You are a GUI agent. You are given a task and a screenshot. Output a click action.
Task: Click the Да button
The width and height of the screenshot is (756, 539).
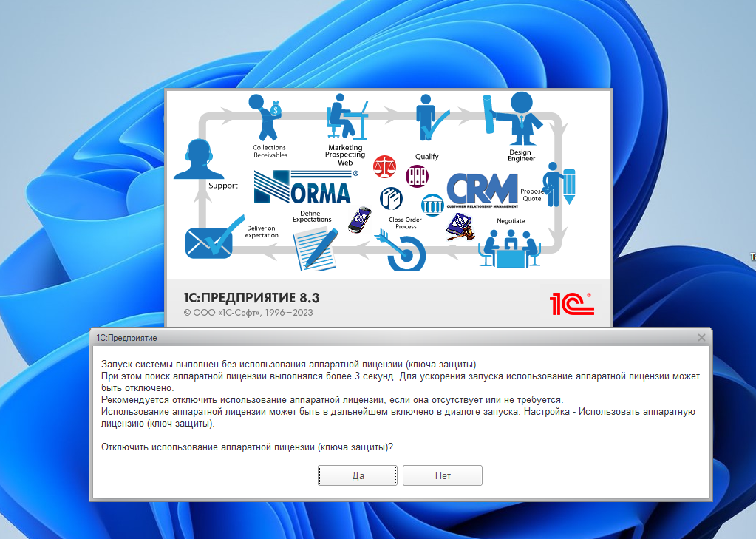(x=357, y=475)
